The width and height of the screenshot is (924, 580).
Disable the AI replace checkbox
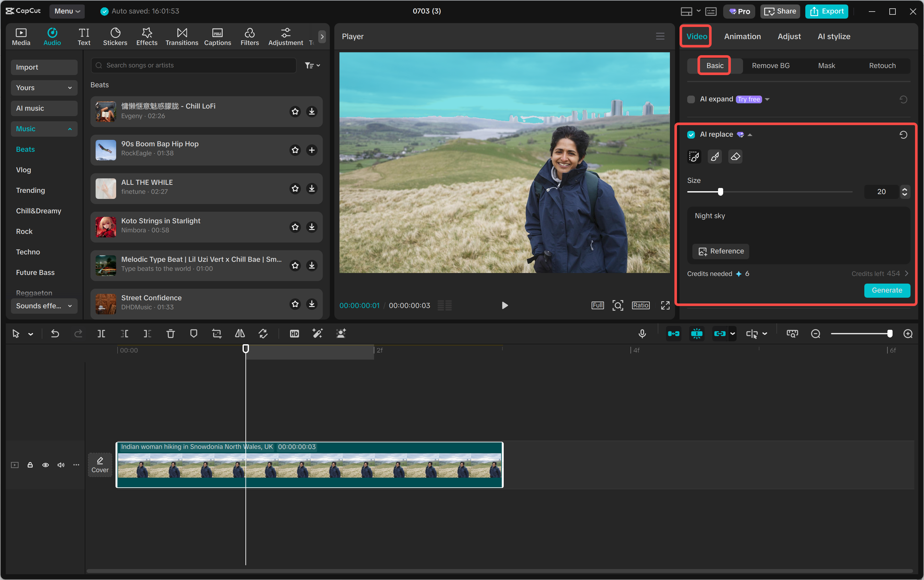pos(691,134)
